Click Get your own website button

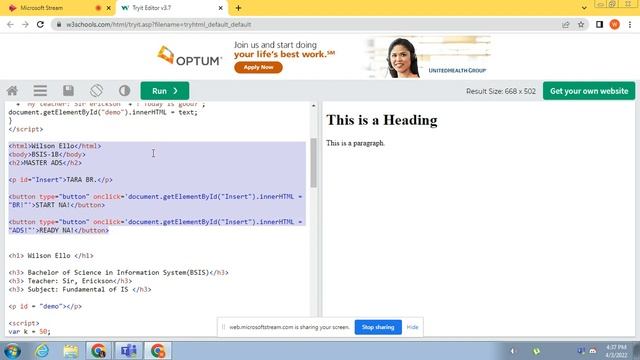coord(589,91)
